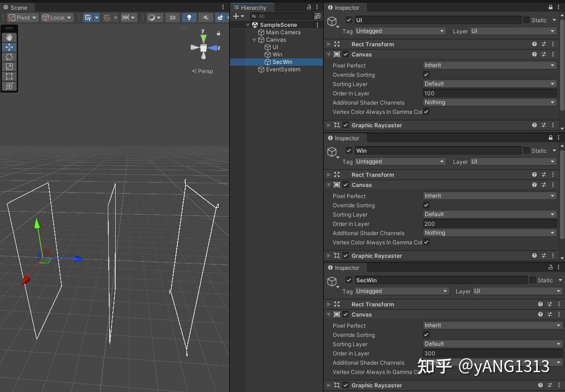565x392 pixels.
Task: Activate the Hand pan tool
Action: click(9, 37)
